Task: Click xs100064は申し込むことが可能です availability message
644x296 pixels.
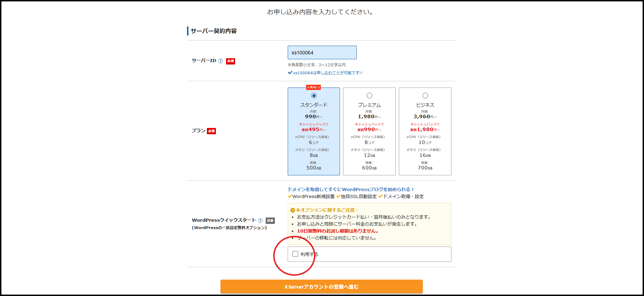Action: 325,73
